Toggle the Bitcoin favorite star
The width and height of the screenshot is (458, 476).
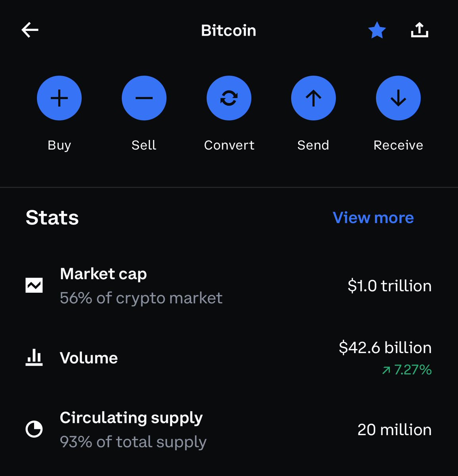pos(377,31)
